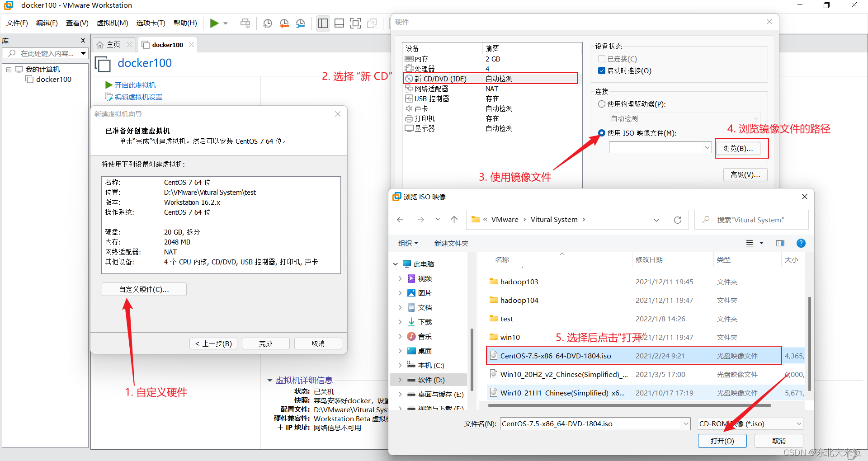Viewport: 868px width, 461px height.
Task: Click the 浏览(B)... button
Action: pyautogui.click(x=738, y=148)
